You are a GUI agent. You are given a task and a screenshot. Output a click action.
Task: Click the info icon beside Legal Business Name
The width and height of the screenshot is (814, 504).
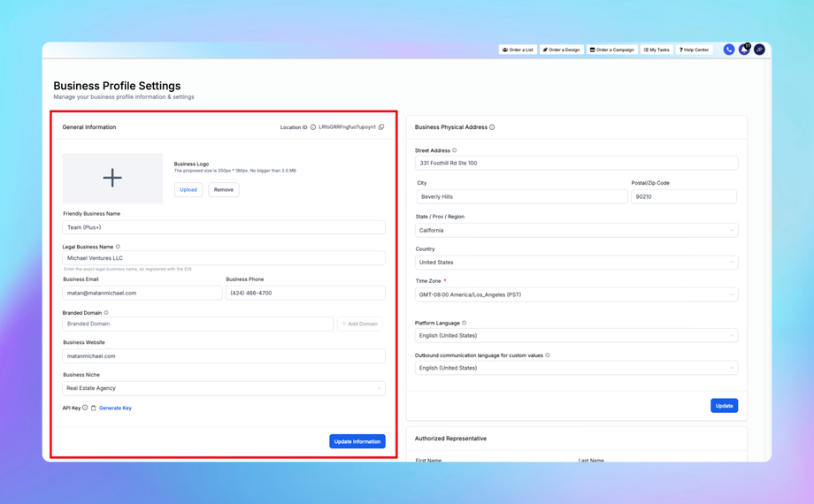(x=118, y=248)
